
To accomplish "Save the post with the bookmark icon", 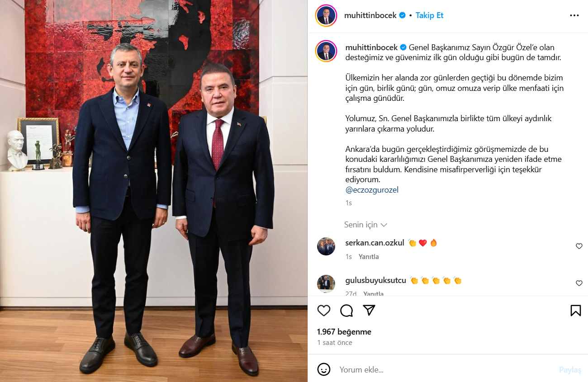I will coord(575,311).
